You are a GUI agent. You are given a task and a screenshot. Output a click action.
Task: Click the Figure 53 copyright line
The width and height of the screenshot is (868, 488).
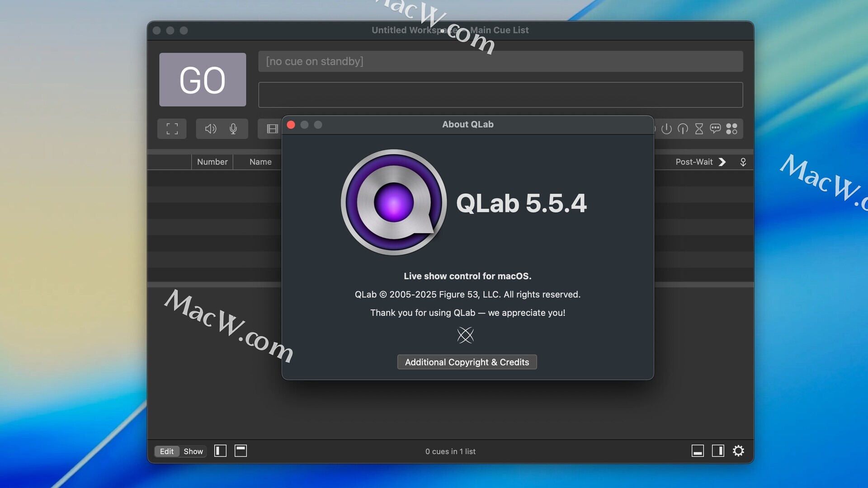467,295
